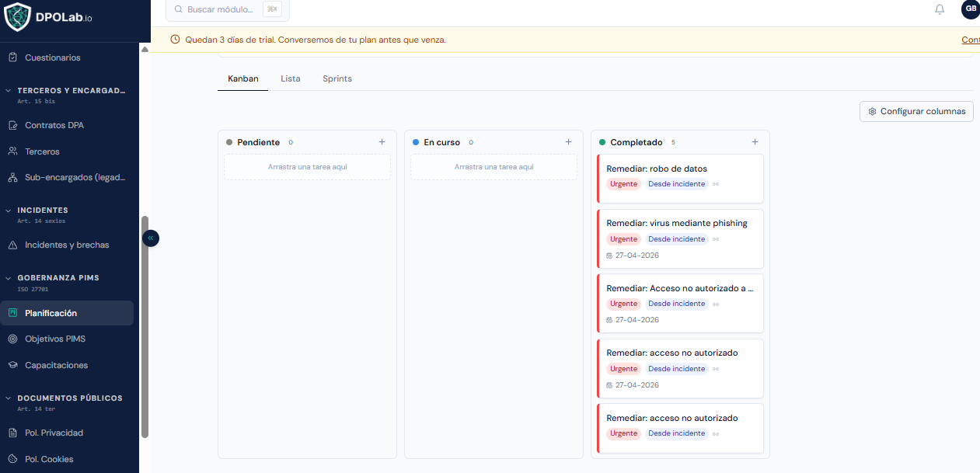The image size is (980, 473).
Task: Click Configurar columnas button
Action: click(x=916, y=111)
